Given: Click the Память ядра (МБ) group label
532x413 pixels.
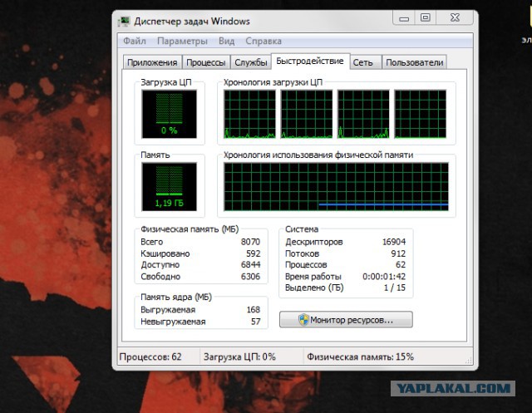Looking at the screenshot, I should point(176,297).
